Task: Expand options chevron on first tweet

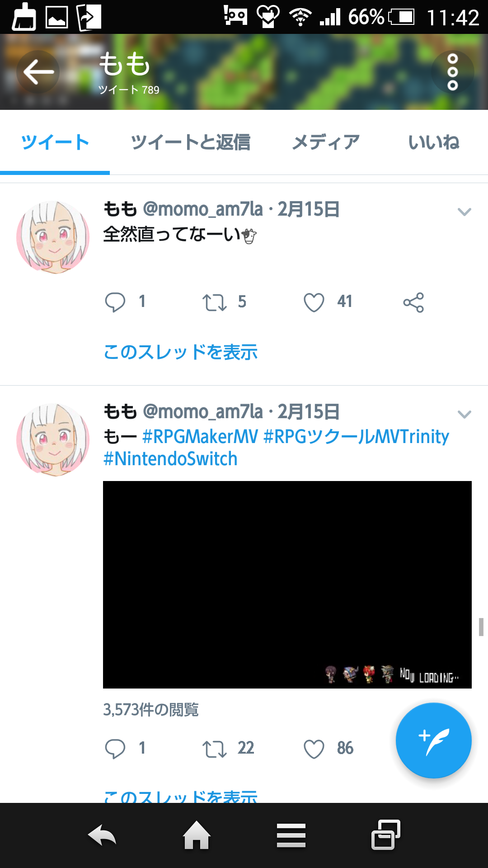Action: coord(464,212)
